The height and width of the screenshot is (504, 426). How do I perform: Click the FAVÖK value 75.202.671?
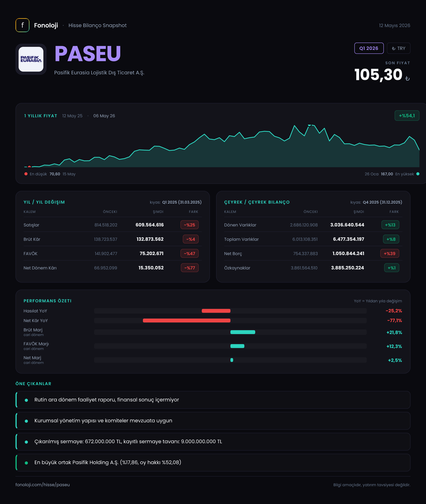pos(151,253)
